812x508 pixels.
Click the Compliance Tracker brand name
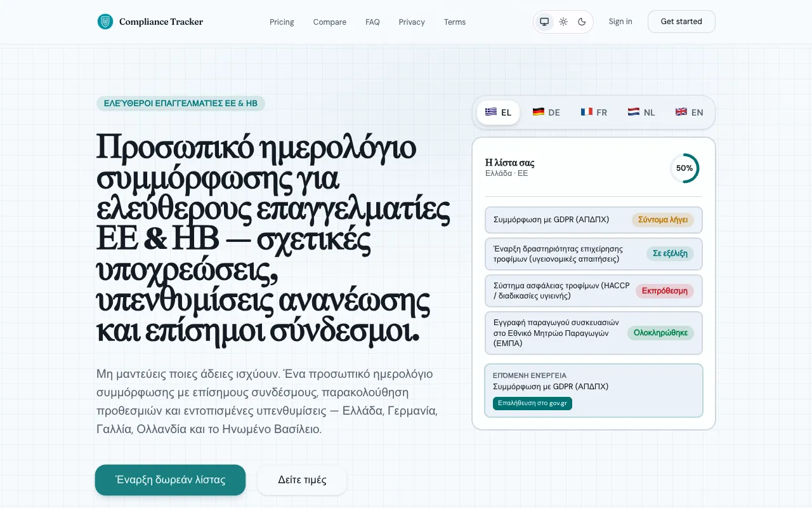pyautogui.click(x=161, y=22)
